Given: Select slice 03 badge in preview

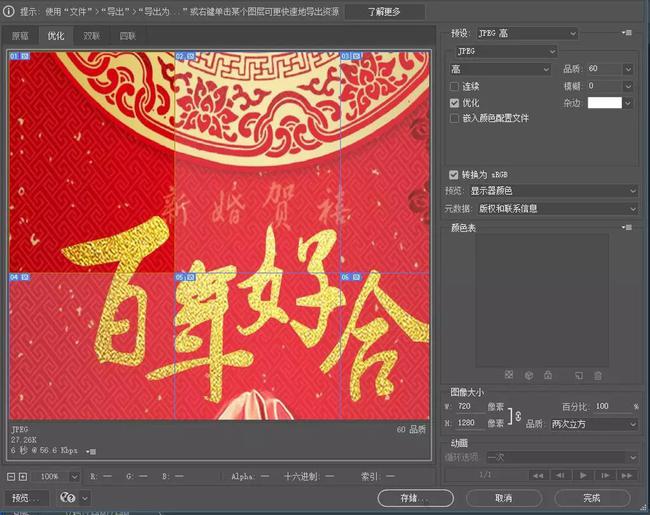Looking at the screenshot, I should (x=351, y=56).
